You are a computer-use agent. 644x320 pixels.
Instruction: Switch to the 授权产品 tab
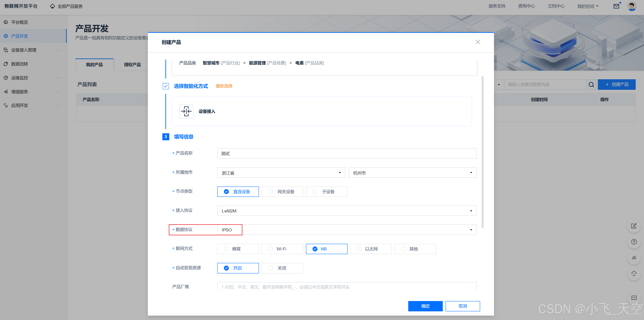[x=132, y=65]
